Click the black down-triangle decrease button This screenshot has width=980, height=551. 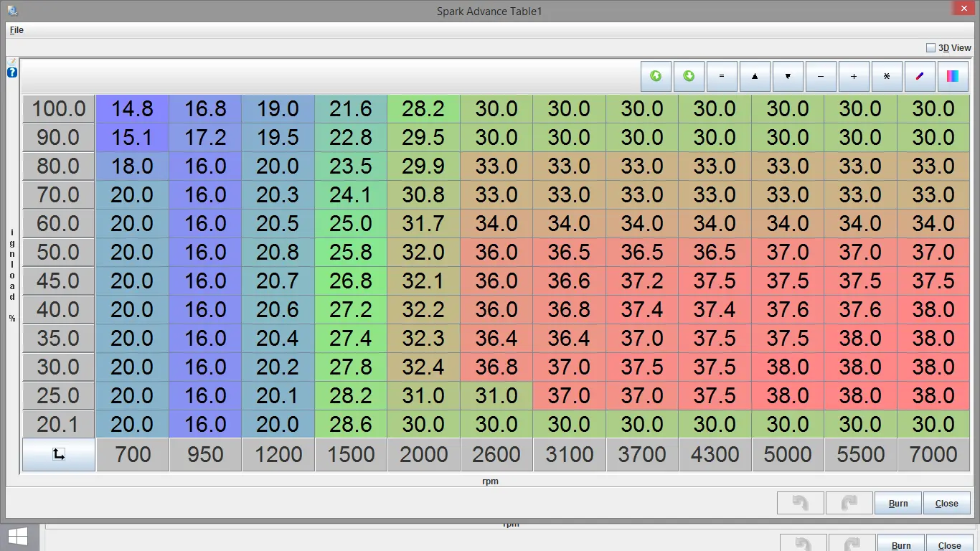(x=788, y=76)
